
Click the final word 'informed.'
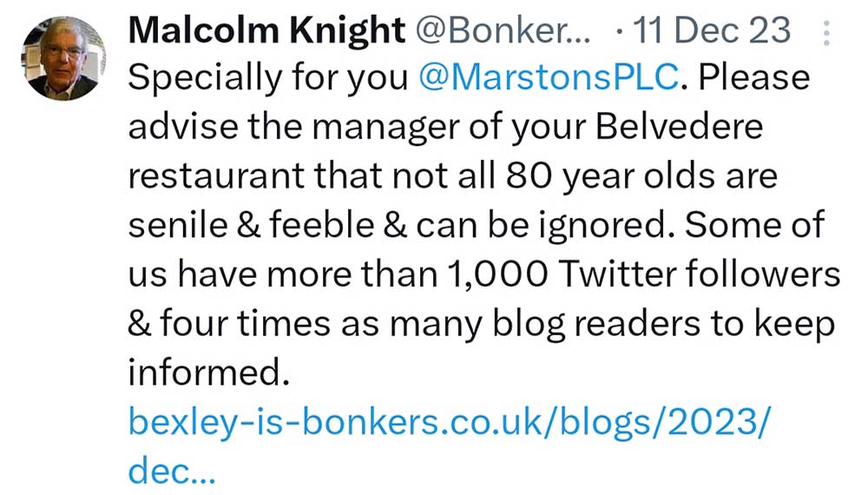click(207, 373)
